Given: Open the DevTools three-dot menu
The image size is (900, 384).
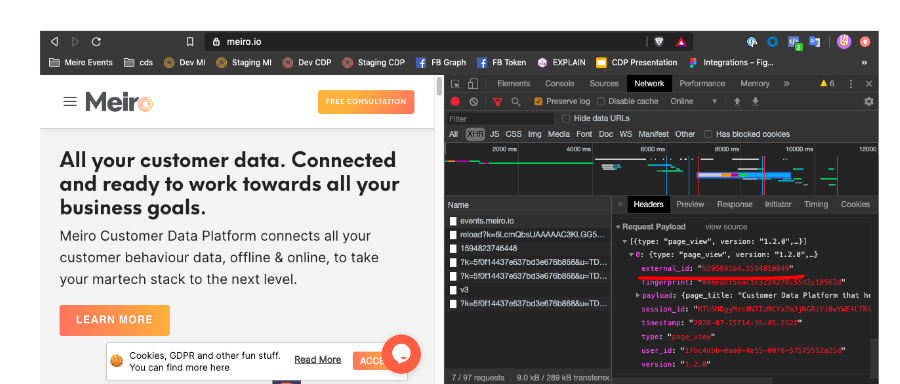Looking at the screenshot, I should coord(851,84).
